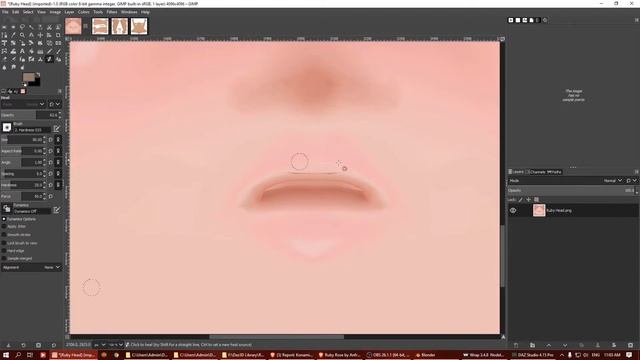Image resolution: width=640 pixels, height=360 pixels.
Task: Lower the layer one step
Action: click(x=565, y=345)
